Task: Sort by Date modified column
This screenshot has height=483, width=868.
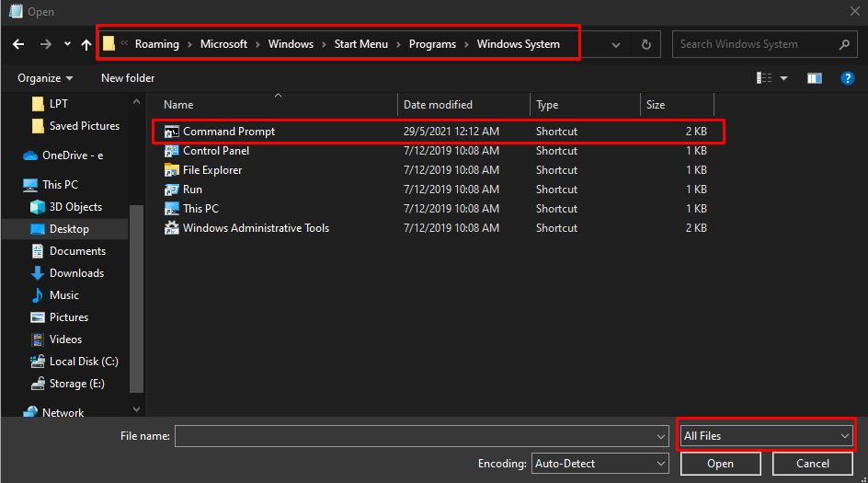Action: (x=438, y=105)
